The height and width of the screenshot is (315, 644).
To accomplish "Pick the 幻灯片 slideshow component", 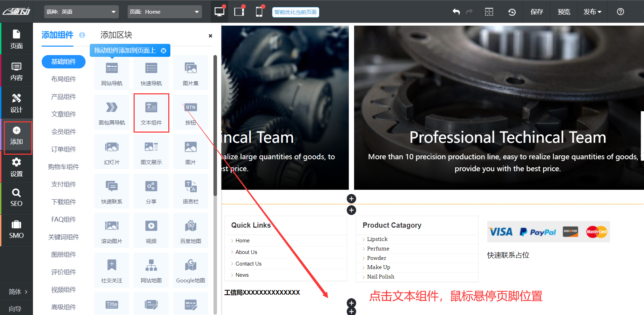I will 112,152.
